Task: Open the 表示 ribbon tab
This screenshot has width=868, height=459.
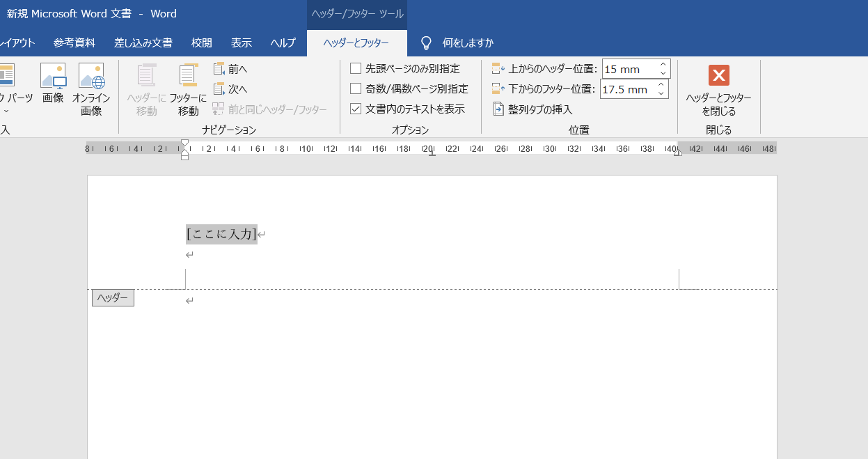Action: click(x=241, y=42)
